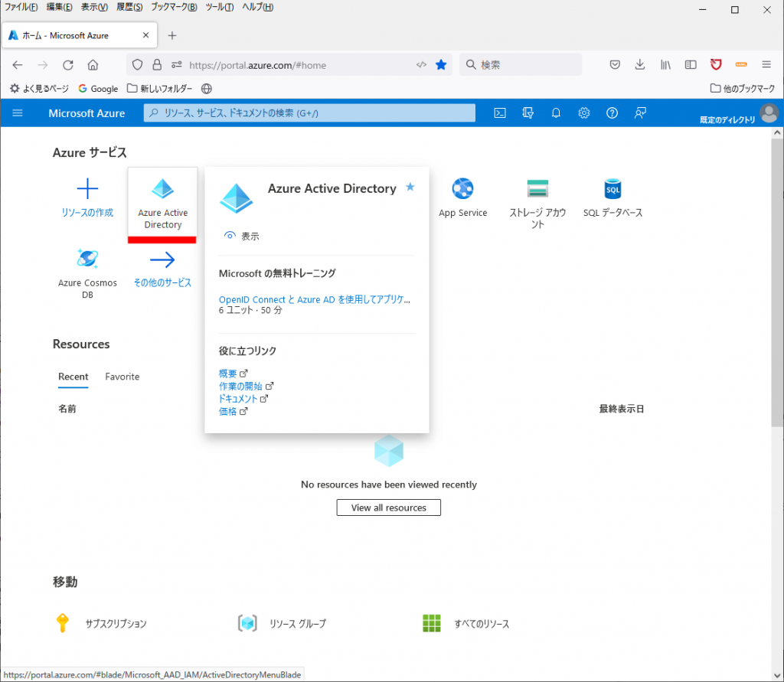784x682 pixels.
Task: Toggle Firefox tracking protection shield
Action: point(137,65)
